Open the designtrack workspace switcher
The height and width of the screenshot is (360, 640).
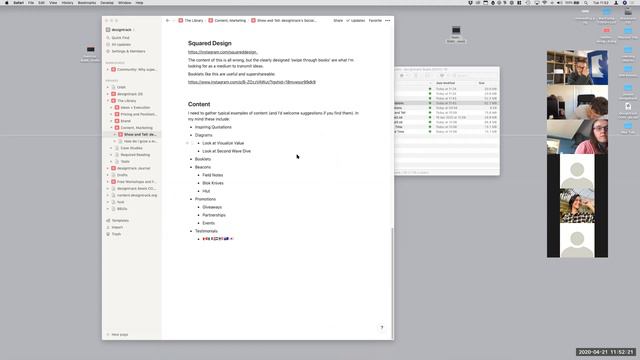121,30
